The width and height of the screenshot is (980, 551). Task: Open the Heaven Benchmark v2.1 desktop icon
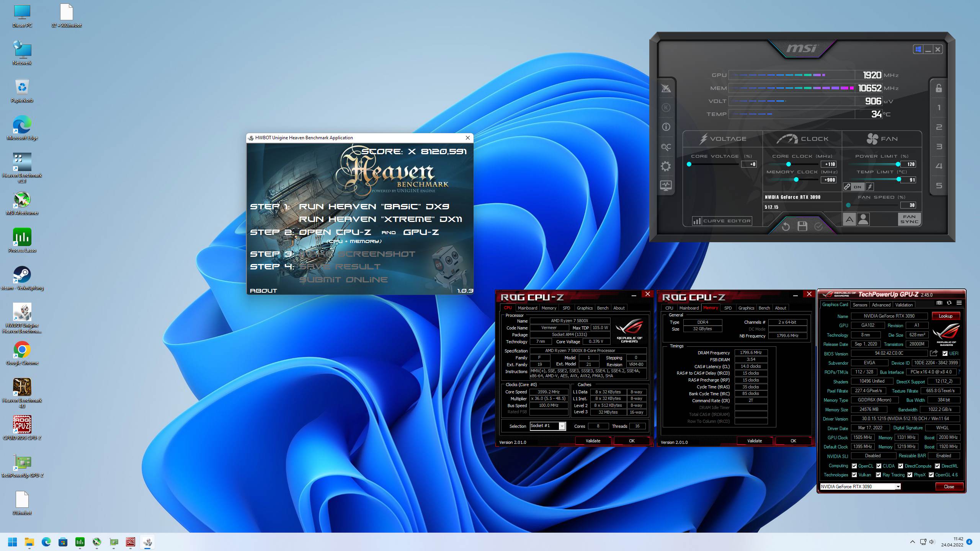[22, 167]
